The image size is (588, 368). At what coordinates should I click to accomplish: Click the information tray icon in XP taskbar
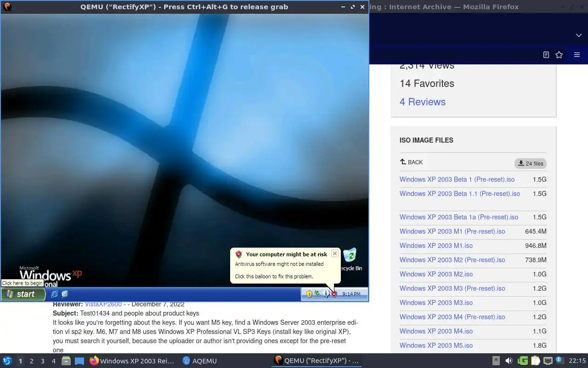(326, 294)
